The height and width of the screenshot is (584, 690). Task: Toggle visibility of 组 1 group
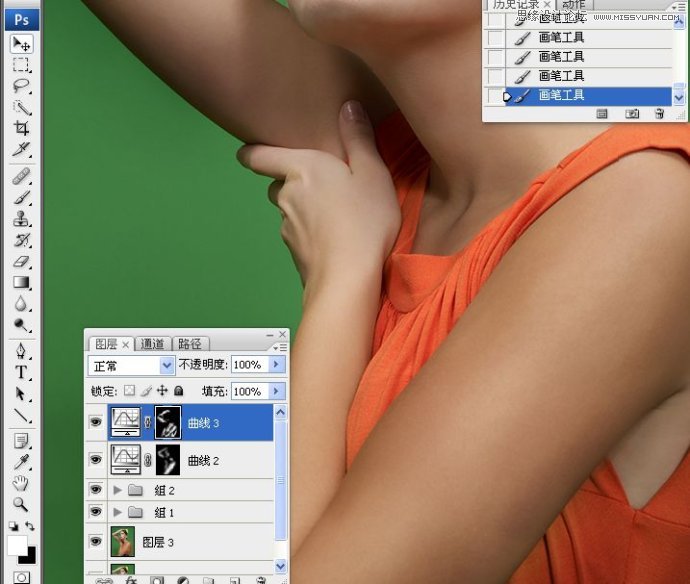[x=95, y=512]
